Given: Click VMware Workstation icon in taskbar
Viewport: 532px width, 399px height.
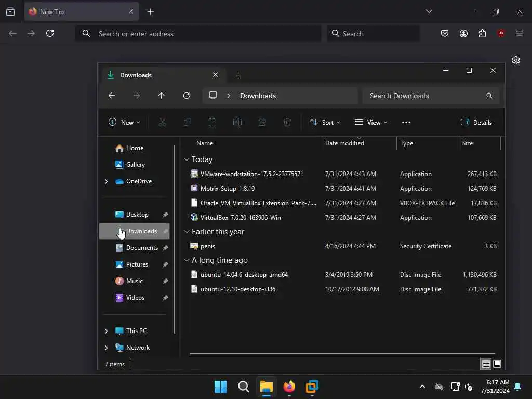Looking at the screenshot, I should (312, 387).
